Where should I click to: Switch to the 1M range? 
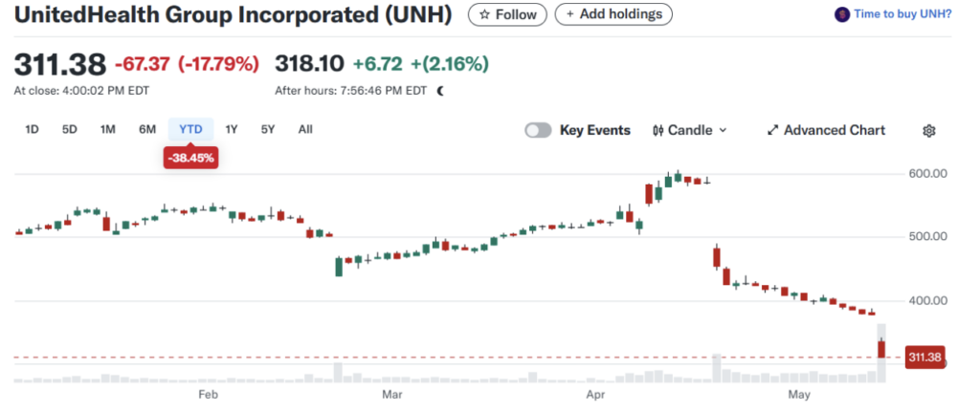(x=107, y=129)
